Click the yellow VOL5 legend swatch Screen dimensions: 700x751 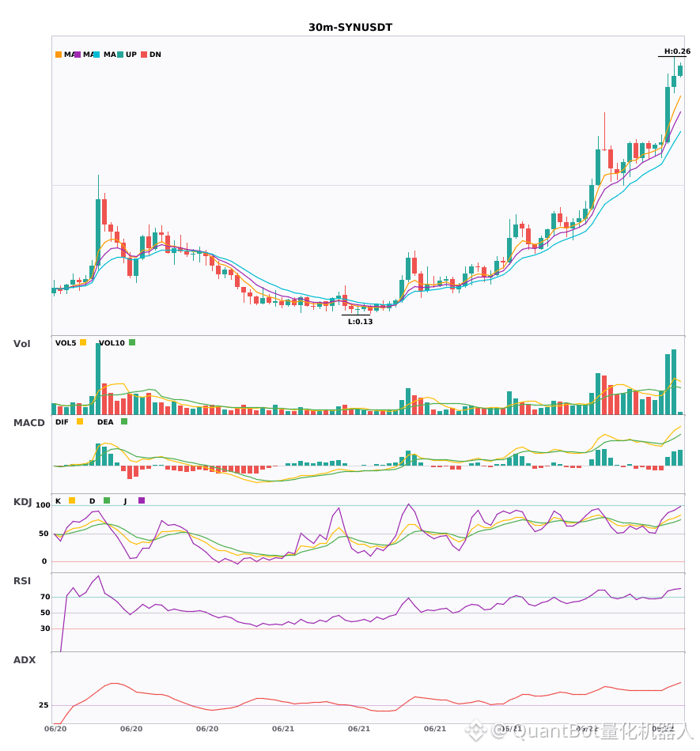coord(83,342)
